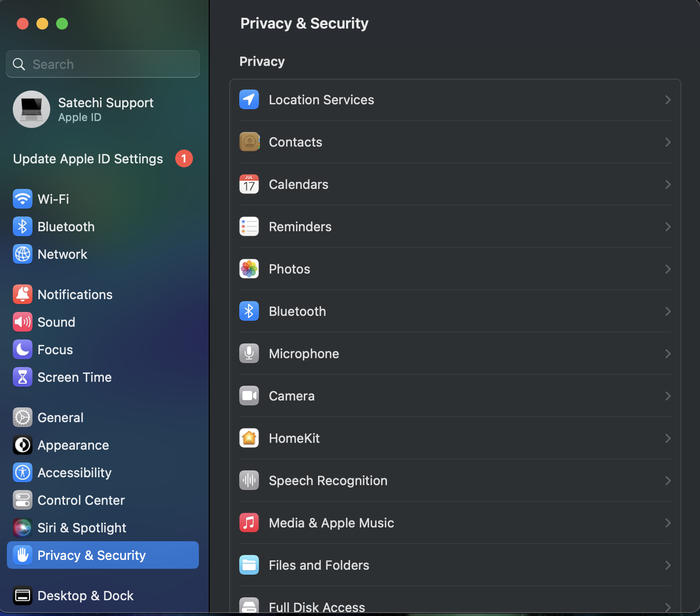Expand Location Services chevron
Viewport: 700px width, 616px height.
click(x=668, y=100)
